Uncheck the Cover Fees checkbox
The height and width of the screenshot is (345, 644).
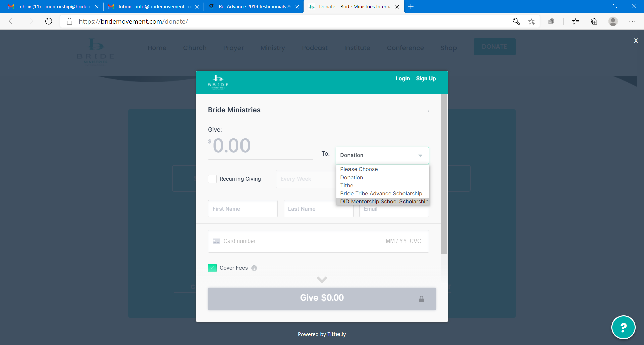pos(212,268)
